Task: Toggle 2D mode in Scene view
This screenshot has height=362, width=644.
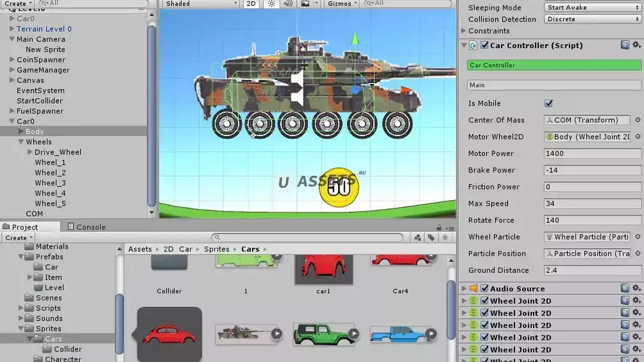Action: [x=251, y=4]
